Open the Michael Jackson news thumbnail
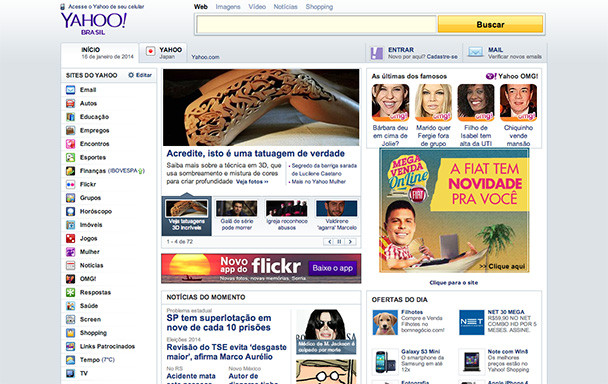Screen dimensions: 608x384 (x=326, y=332)
